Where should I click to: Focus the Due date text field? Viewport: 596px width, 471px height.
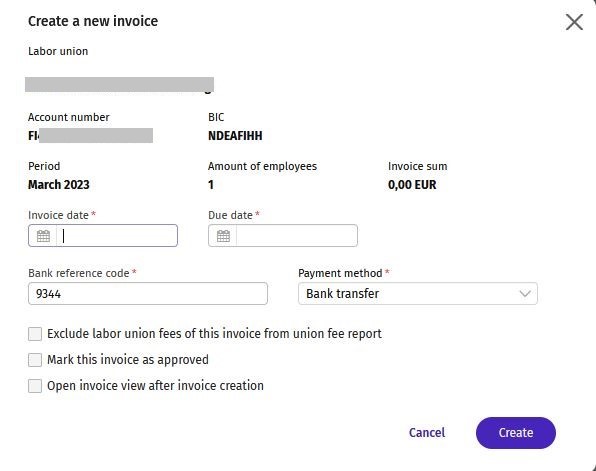[x=296, y=236]
